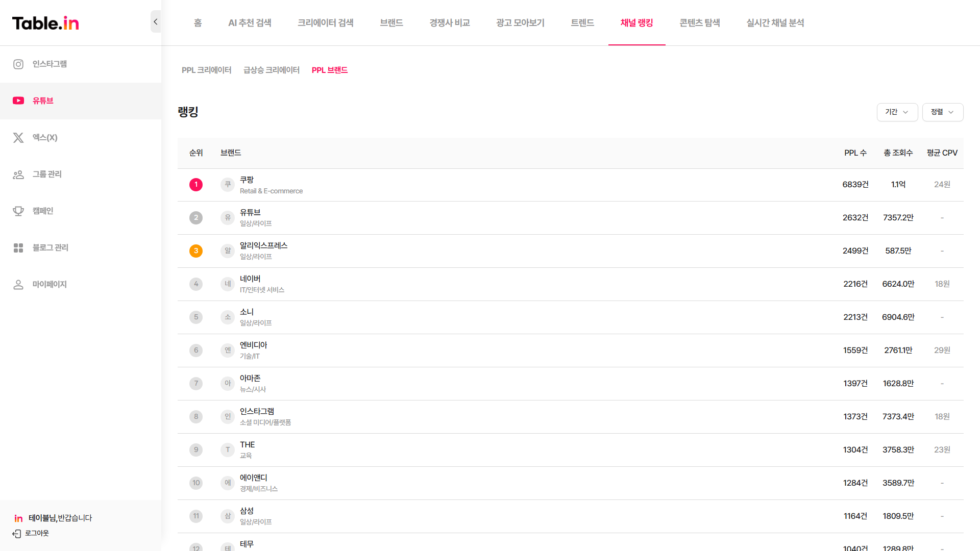The image size is (980, 551).
Task: Click the Table.in logo
Action: pos(45,23)
